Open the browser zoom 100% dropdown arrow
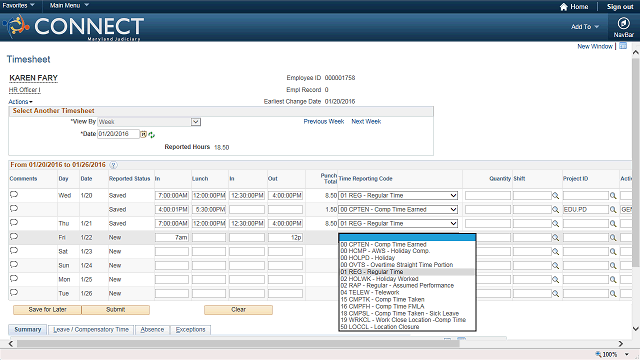Image resolution: width=640 pixels, height=360 pixels. pos(627,355)
